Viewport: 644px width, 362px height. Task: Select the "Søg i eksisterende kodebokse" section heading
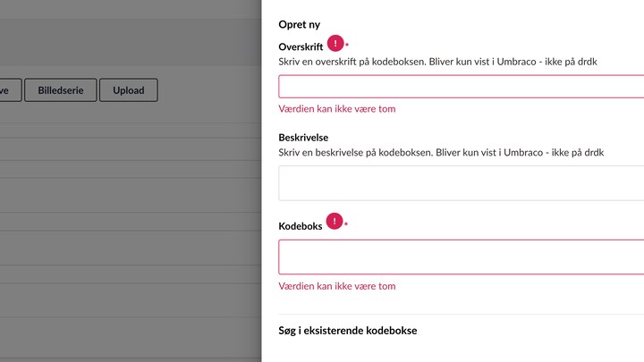pyautogui.click(x=348, y=331)
